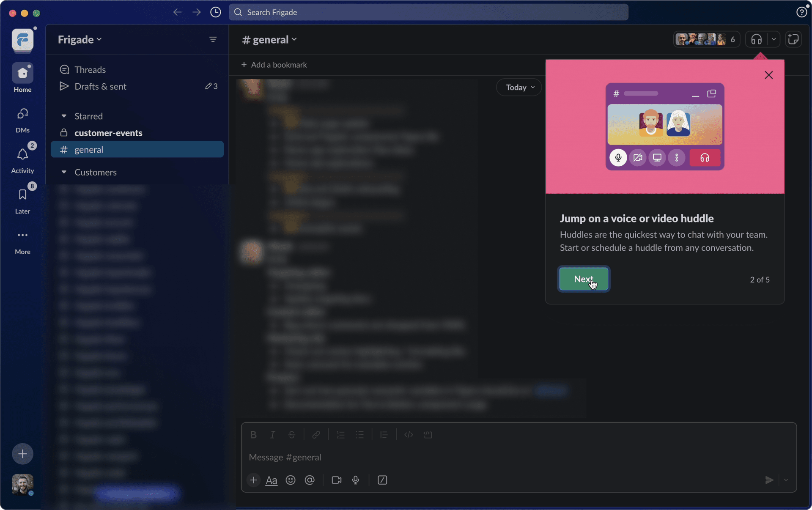Click Next button in huddle onboarding
The height and width of the screenshot is (510, 812).
coord(584,279)
